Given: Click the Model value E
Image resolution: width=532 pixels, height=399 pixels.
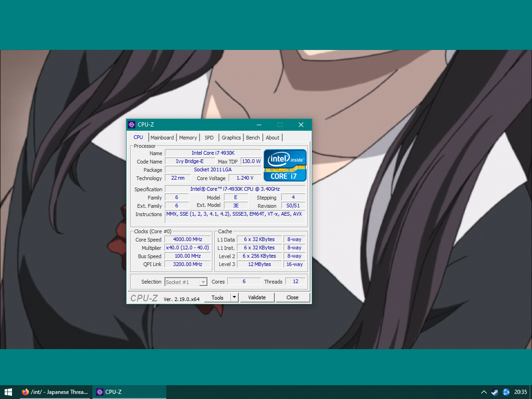Looking at the screenshot, I should coord(236,197).
